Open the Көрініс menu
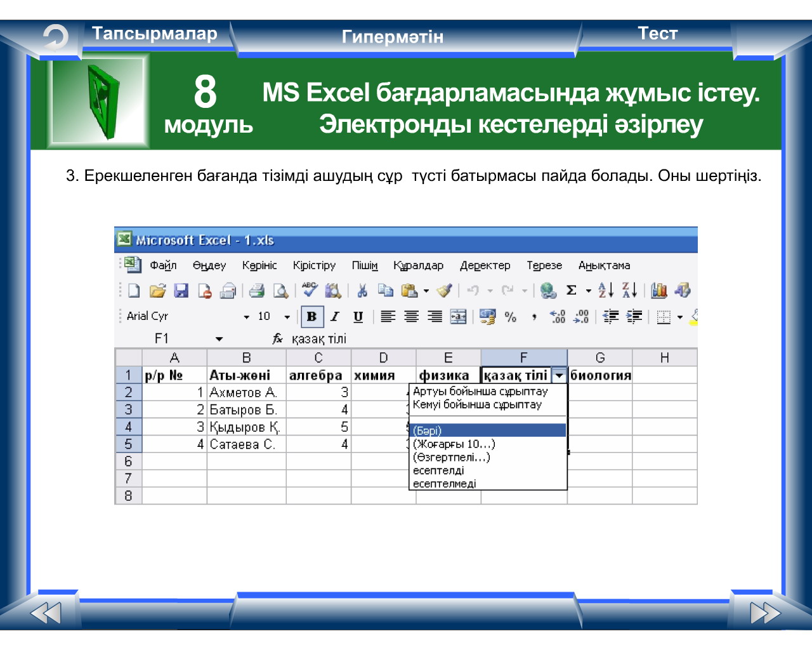 pyautogui.click(x=259, y=265)
